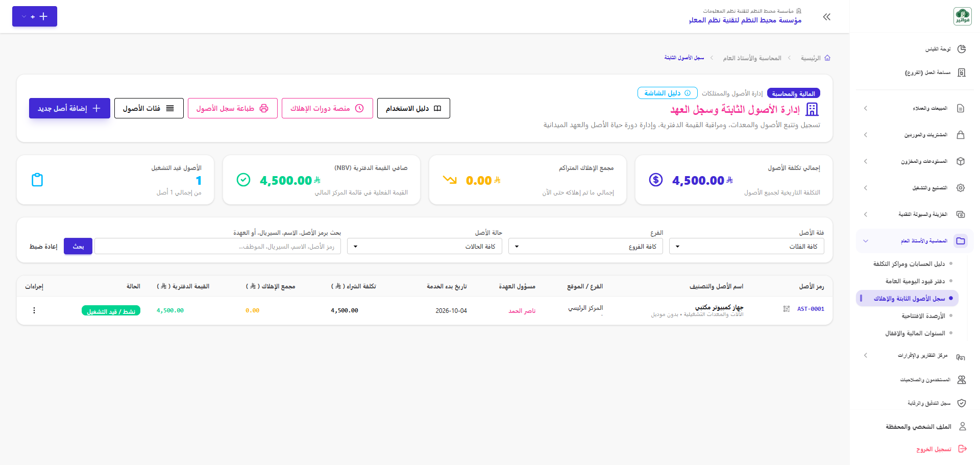
Task: Collapse the المحاسبة والأستاذ العام sidebar section
Action: tap(915, 241)
